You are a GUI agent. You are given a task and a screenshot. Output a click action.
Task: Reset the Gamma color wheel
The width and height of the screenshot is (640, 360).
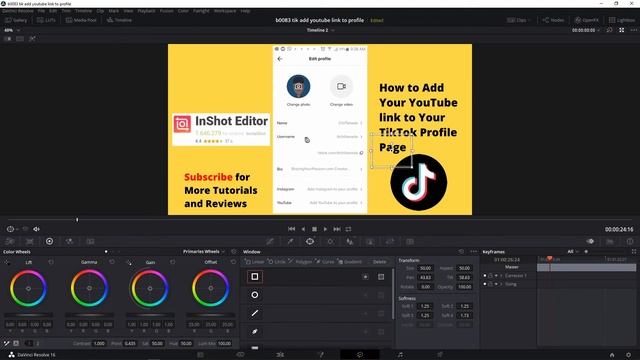[112, 262]
